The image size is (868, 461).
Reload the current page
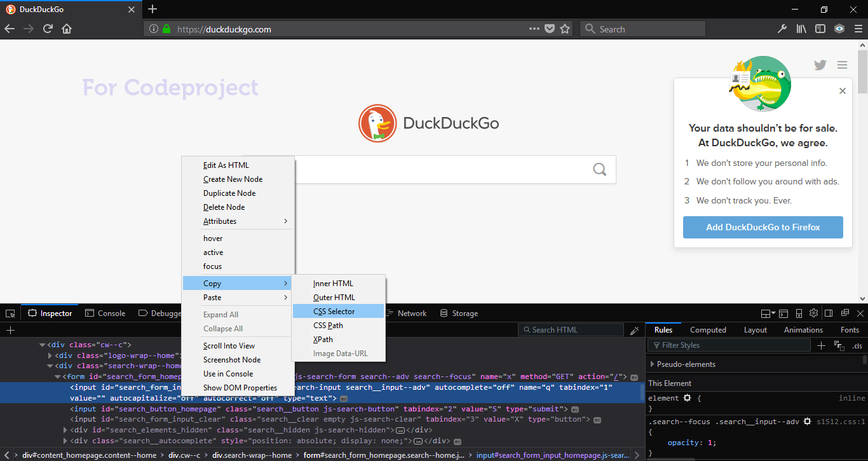click(47, 29)
